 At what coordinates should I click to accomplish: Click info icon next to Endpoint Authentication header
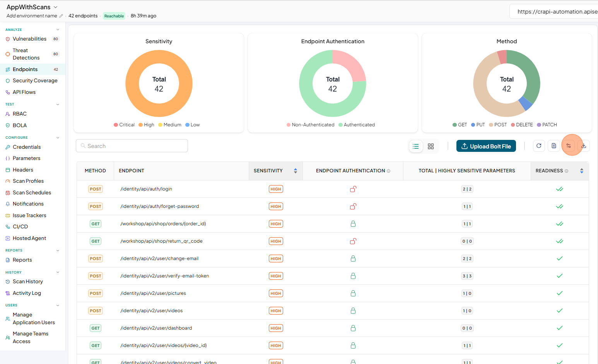(389, 171)
